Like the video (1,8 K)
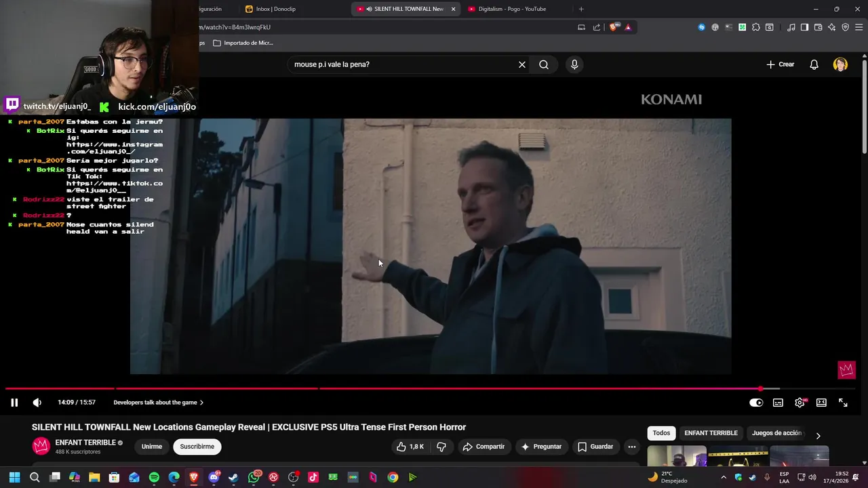Viewport: 868px width, 488px height. coord(410,447)
